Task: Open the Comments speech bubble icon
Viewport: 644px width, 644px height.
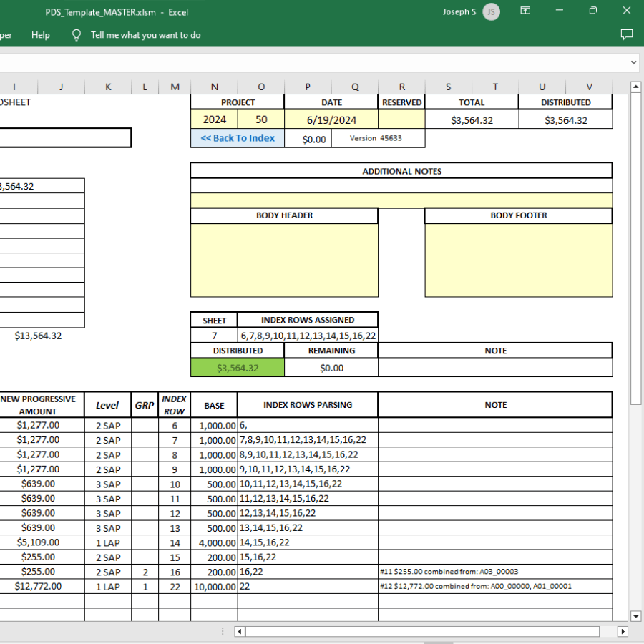Action: coord(626,34)
